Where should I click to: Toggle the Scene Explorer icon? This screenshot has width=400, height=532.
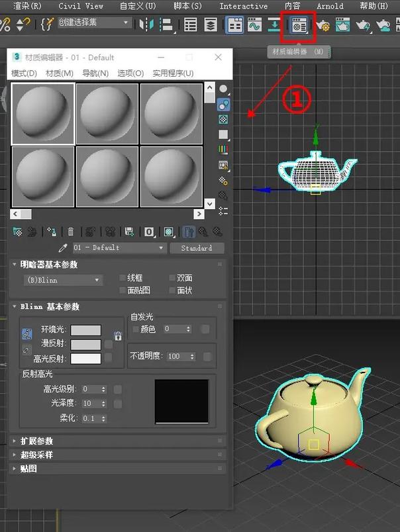(190, 24)
